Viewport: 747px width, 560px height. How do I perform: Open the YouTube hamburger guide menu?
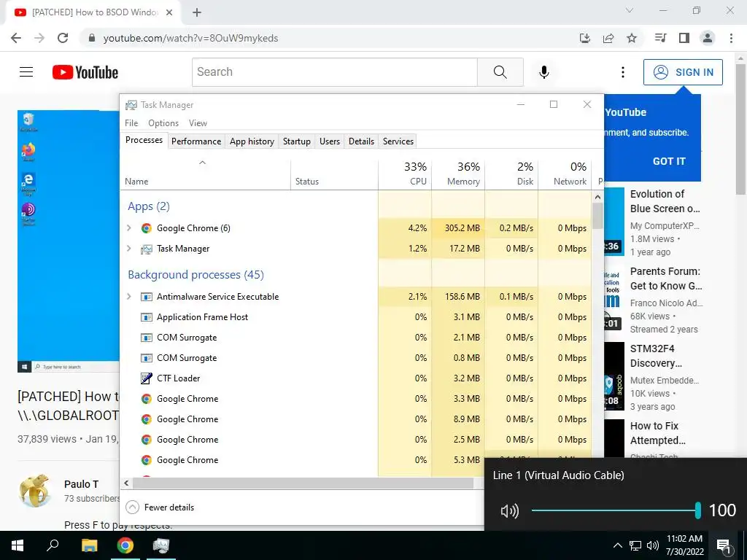tap(26, 72)
